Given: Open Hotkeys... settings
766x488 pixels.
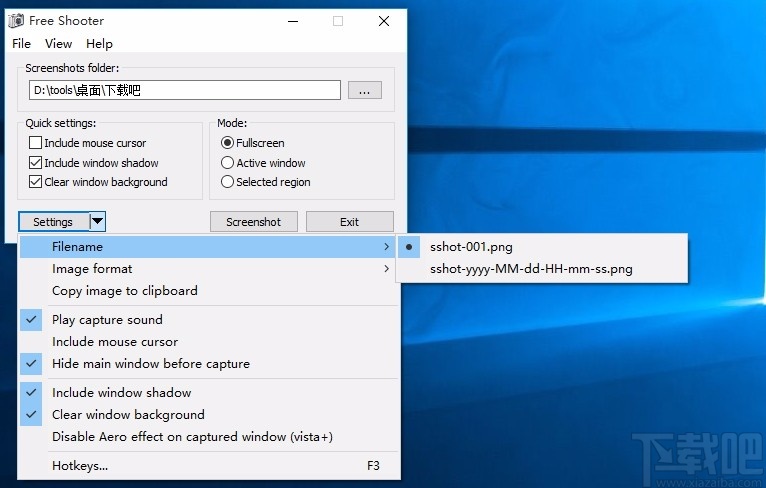Looking at the screenshot, I should point(209,466).
